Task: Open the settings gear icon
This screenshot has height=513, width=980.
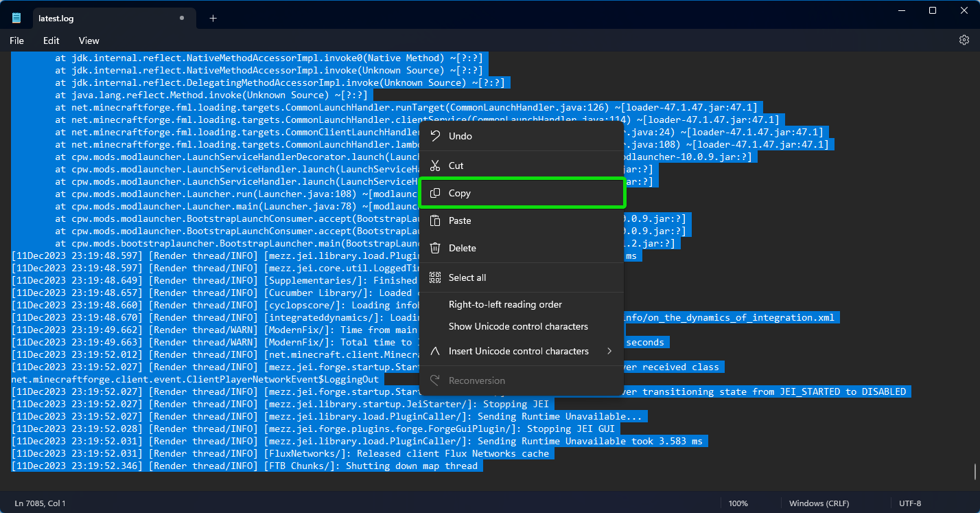Action: coord(964,41)
